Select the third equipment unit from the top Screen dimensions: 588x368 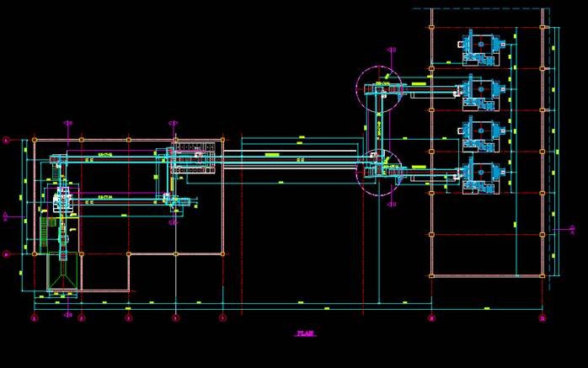tap(481, 132)
